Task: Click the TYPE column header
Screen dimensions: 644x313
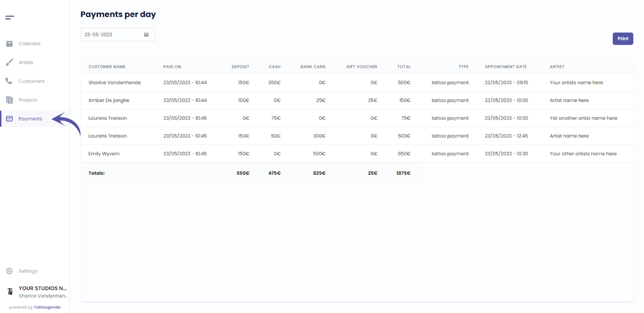Action: 464,67
